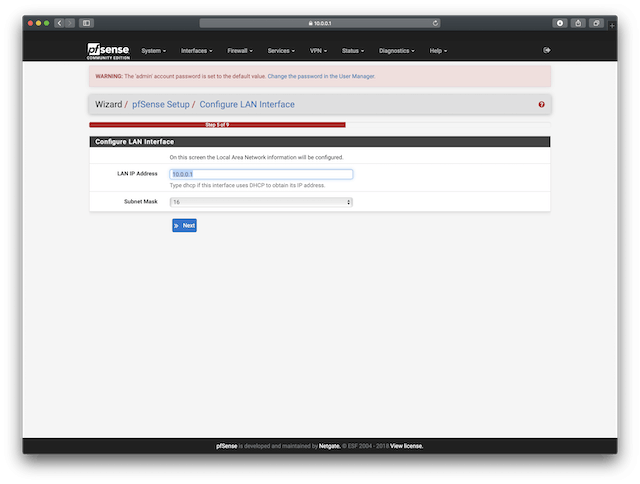Click the Share icon in Safari toolbar
640x484 pixels.
pos(578,23)
